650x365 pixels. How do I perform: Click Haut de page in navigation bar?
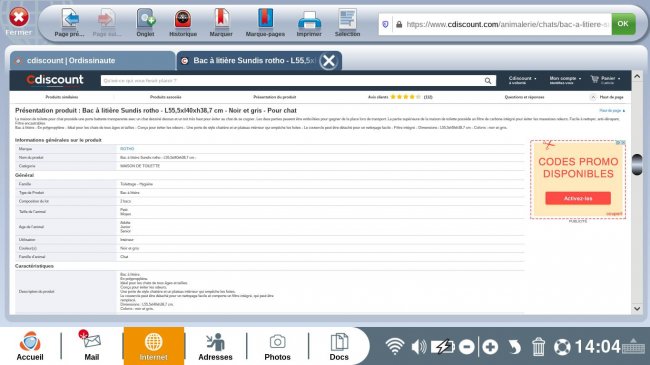point(607,97)
